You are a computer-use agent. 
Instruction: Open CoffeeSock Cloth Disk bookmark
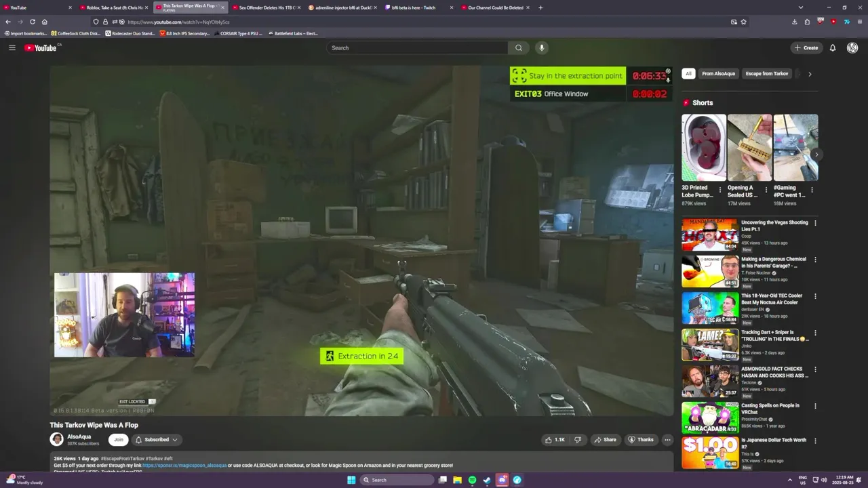point(75,33)
